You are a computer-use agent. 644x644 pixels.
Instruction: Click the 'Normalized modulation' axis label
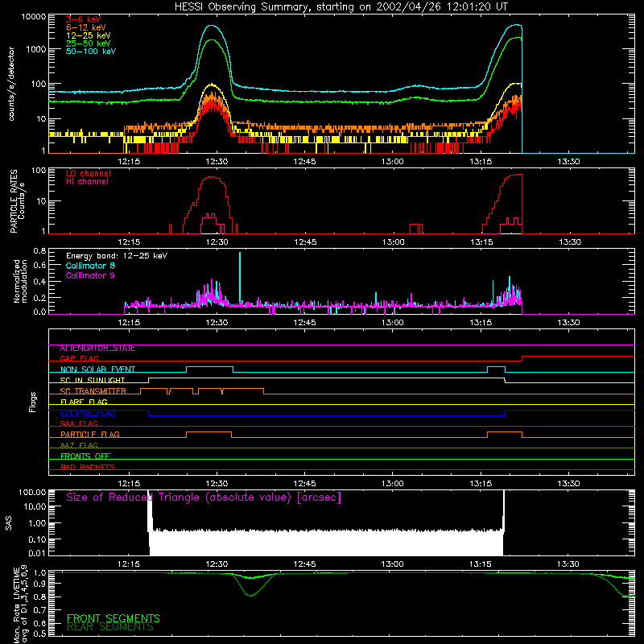click(20, 281)
